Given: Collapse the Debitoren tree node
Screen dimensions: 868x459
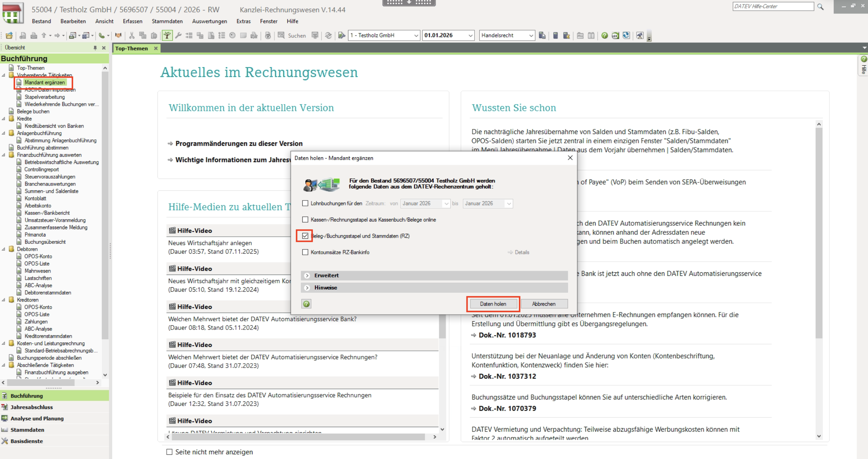Looking at the screenshot, I should pyautogui.click(x=3, y=249).
